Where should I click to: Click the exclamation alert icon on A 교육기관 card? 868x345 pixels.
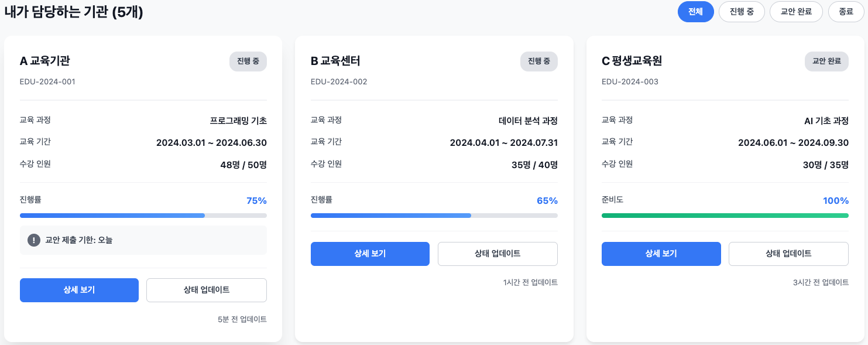pyautogui.click(x=34, y=240)
